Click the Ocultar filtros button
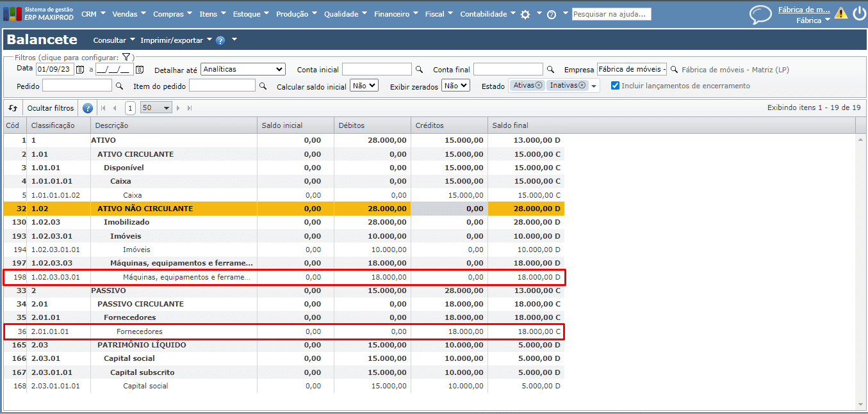This screenshot has width=868, height=414. (51, 108)
